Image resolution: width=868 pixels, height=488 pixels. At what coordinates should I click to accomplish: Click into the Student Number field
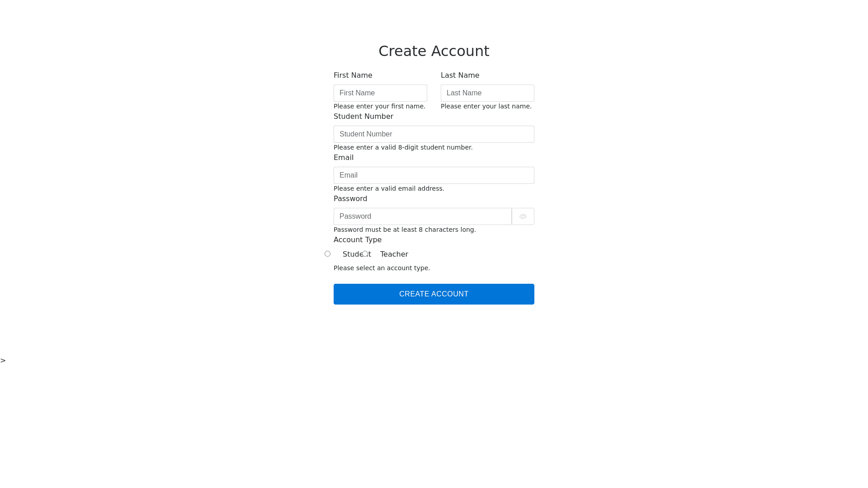click(x=434, y=134)
